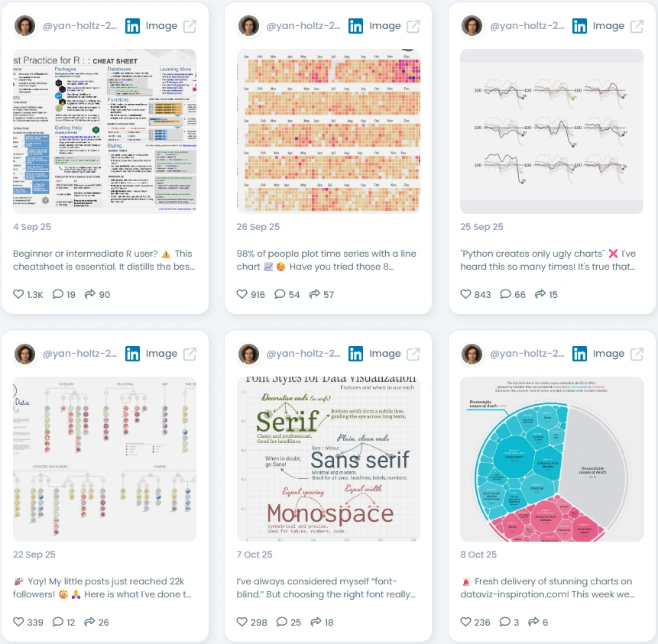The height and width of the screenshot is (644, 658).
Task: Click the heart icon with 916 likes
Action: coord(242,294)
